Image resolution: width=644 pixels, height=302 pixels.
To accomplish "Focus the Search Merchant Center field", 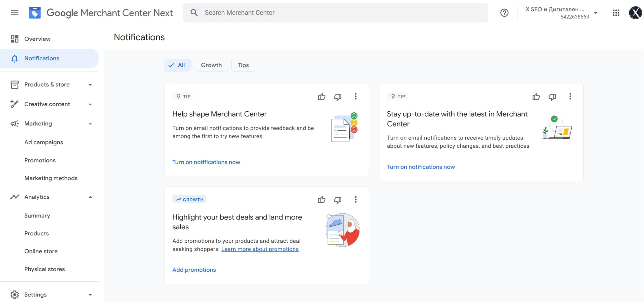I will pyautogui.click(x=335, y=13).
